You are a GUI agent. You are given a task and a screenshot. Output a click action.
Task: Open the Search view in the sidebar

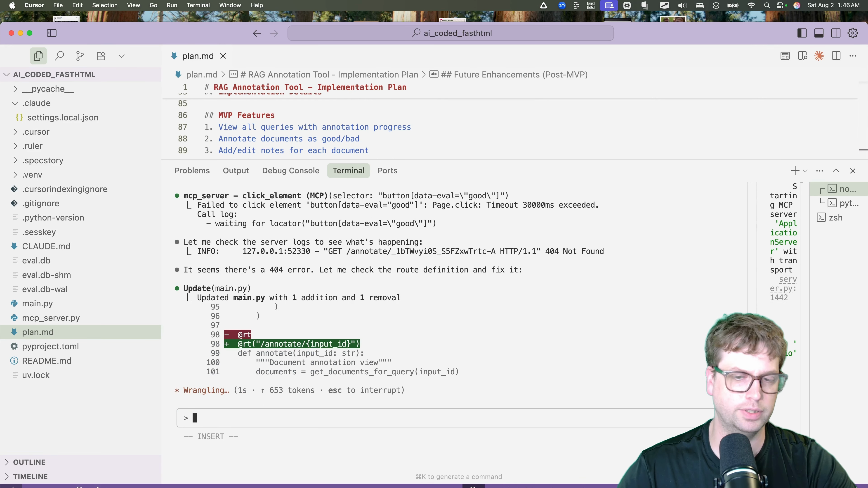click(x=59, y=56)
